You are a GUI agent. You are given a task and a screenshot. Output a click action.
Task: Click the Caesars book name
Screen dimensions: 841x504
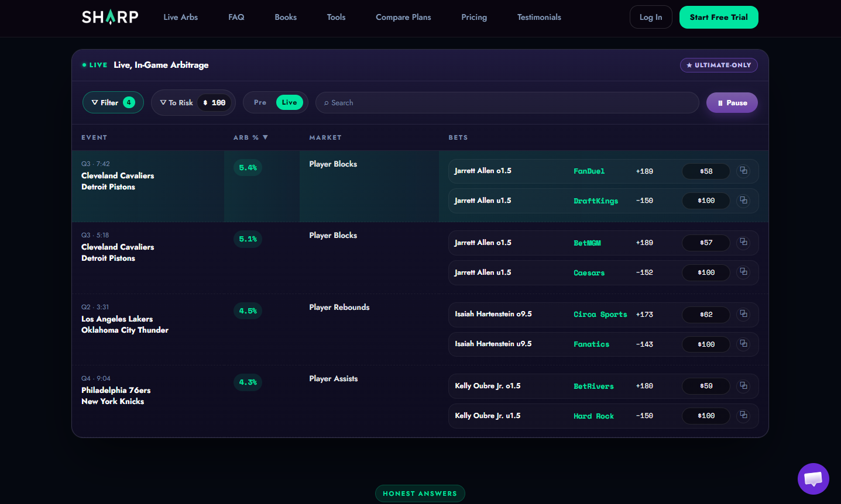[x=589, y=272]
